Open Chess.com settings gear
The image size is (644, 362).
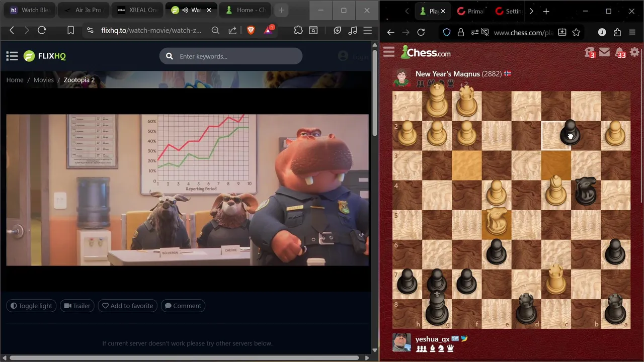[x=635, y=52]
